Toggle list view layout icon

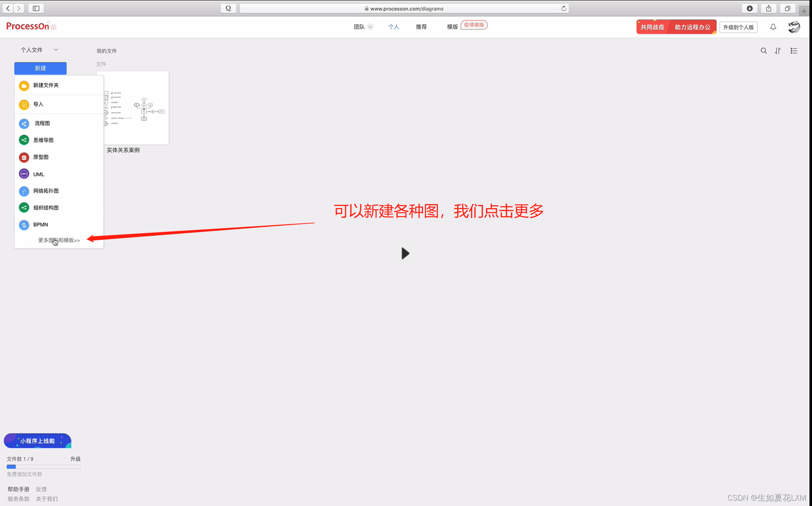(x=794, y=51)
